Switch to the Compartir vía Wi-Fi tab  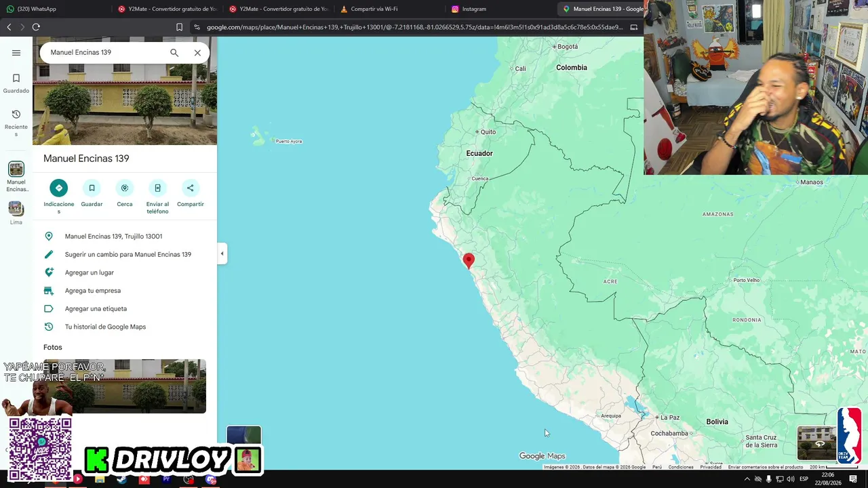tap(389, 9)
